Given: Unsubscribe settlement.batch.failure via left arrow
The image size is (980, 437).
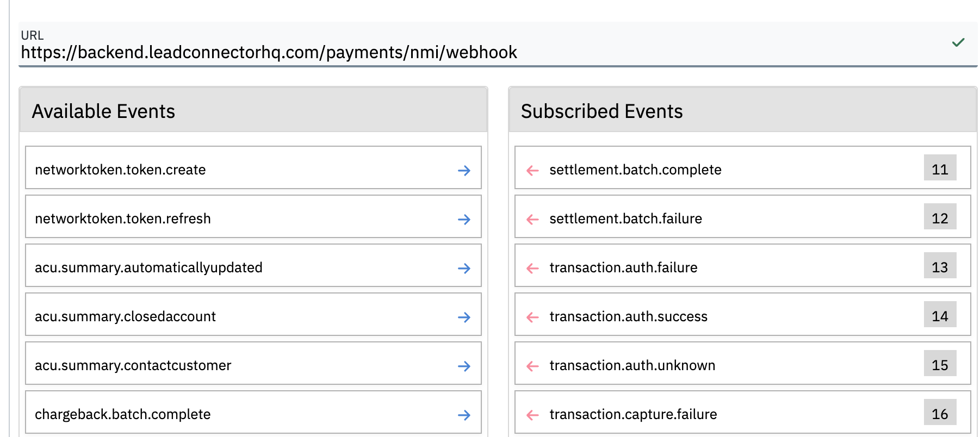Looking at the screenshot, I should tap(533, 220).
